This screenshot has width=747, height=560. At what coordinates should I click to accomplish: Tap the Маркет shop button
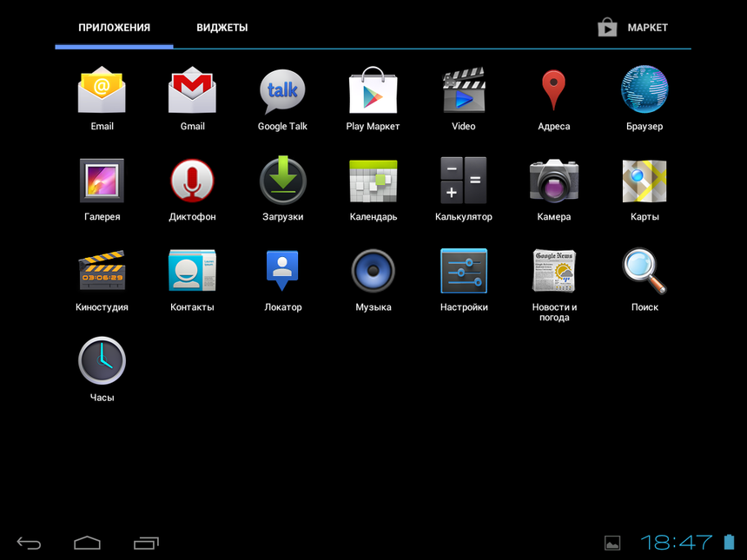(x=632, y=28)
